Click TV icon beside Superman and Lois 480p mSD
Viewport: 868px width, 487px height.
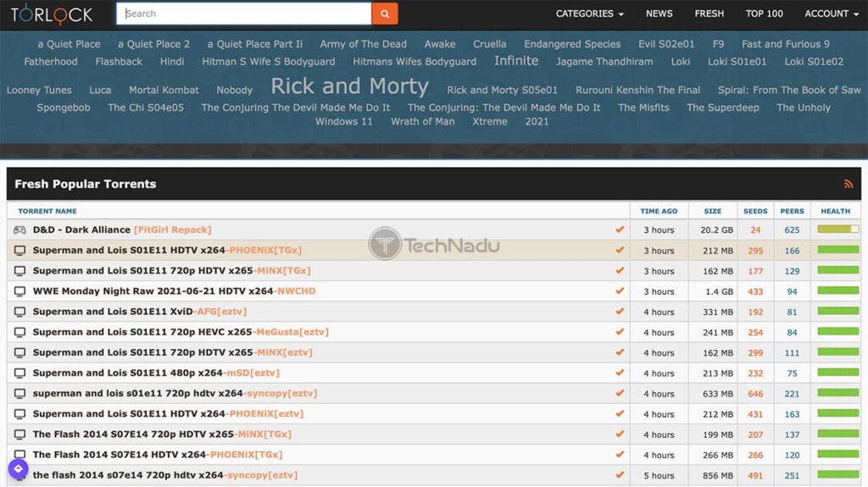(x=20, y=373)
